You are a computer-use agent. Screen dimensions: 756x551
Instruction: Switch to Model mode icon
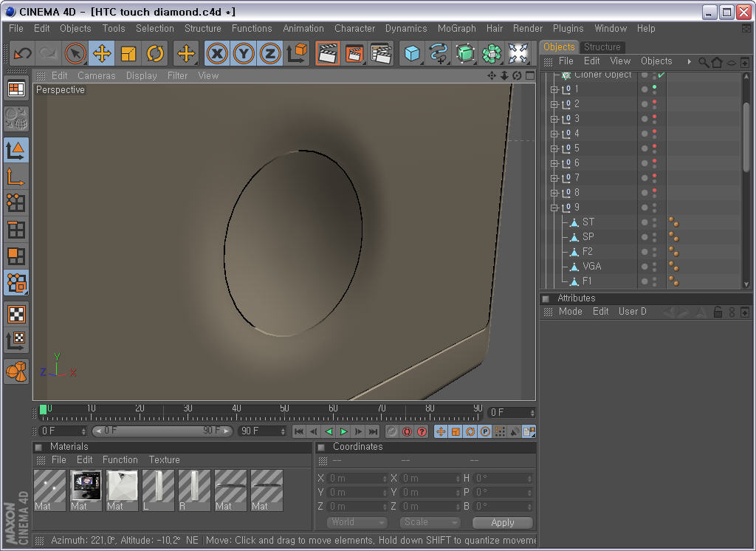click(x=16, y=150)
